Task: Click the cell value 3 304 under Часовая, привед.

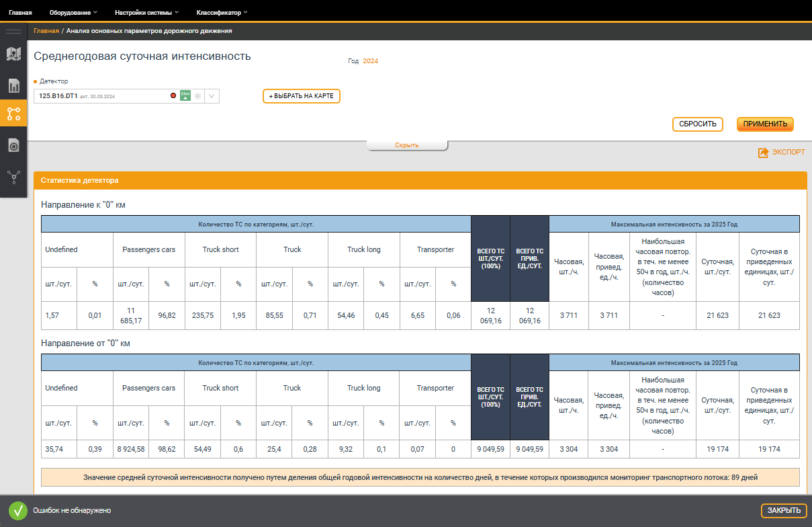Action: 608,449
